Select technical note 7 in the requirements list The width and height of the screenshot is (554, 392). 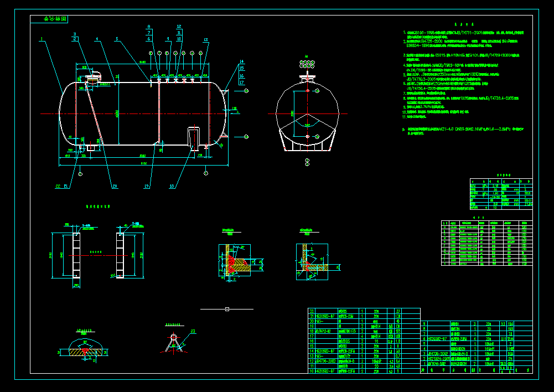[x=424, y=93]
